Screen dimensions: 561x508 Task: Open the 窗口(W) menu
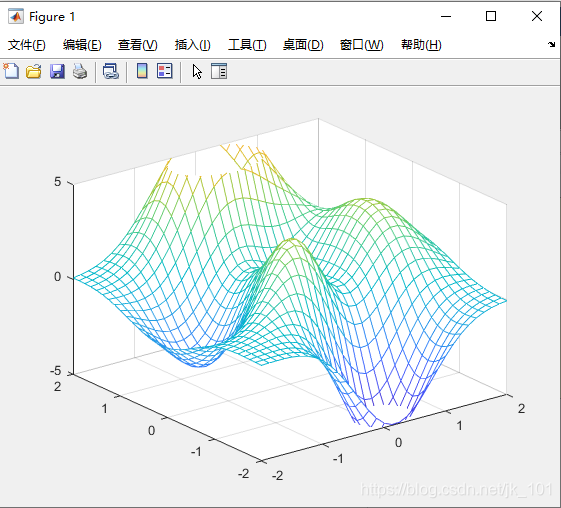pyautogui.click(x=361, y=45)
